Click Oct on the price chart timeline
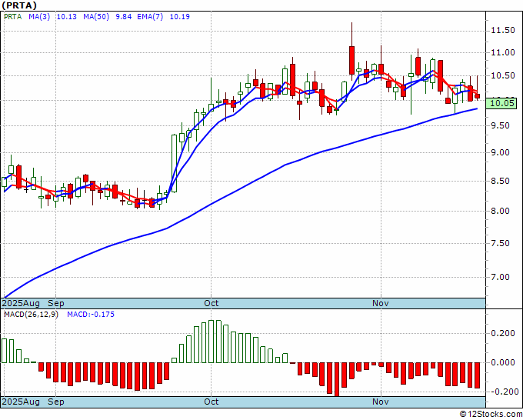 (x=212, y=303)
